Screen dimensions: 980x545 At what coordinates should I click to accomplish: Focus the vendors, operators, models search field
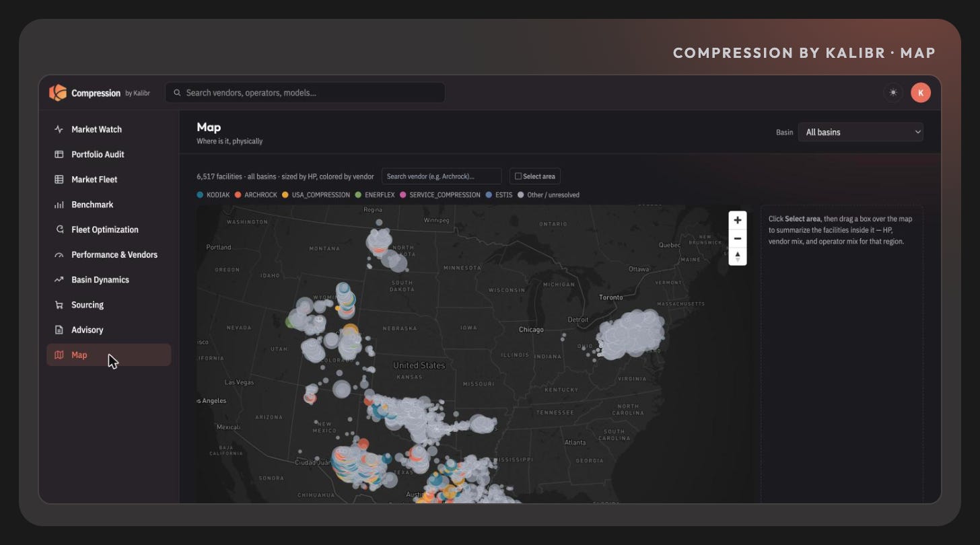coord(305,93)
